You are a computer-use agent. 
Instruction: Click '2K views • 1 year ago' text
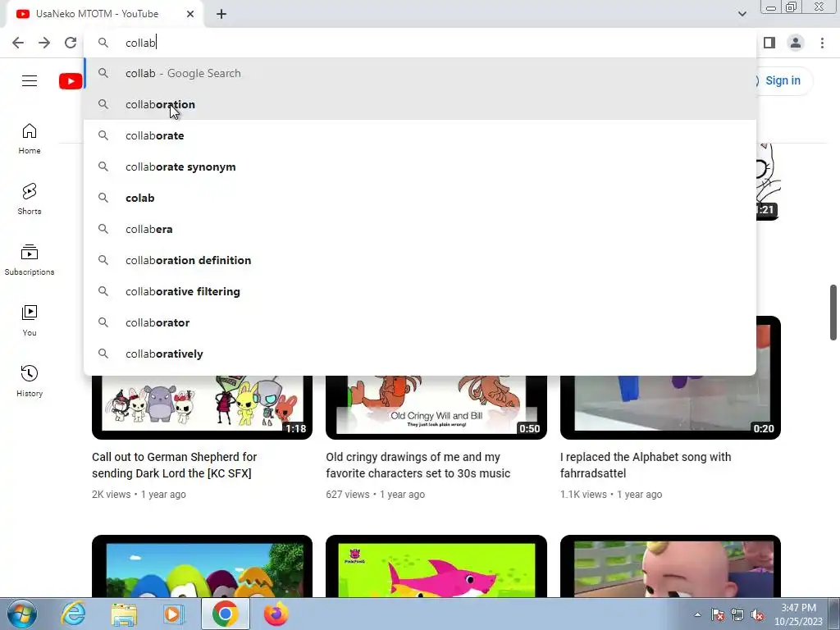pyautogui.click(x=139, y=495)
